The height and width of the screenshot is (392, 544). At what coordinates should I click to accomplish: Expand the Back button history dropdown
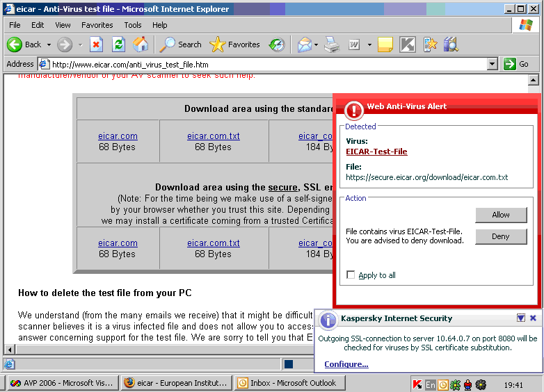pos(49,44)
